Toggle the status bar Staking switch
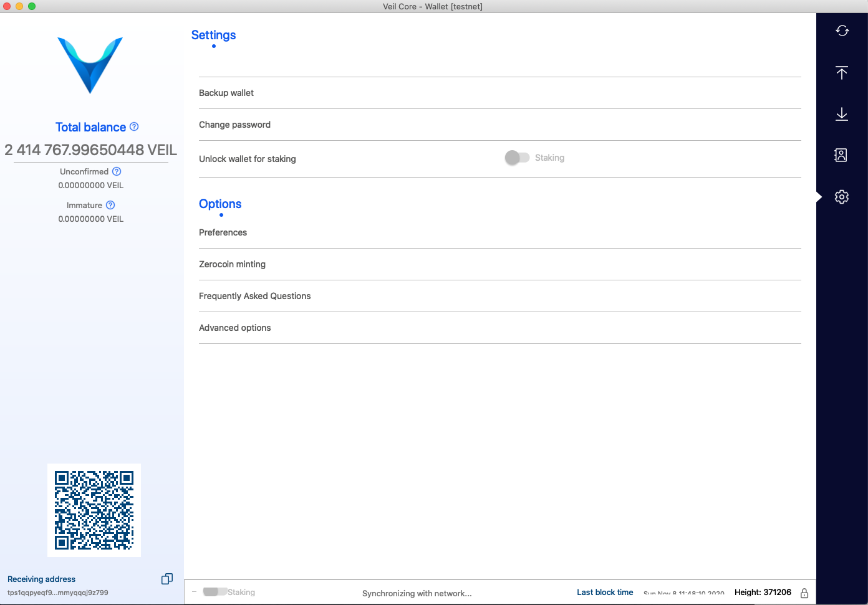868x605 pixels. tap(215, 592)
